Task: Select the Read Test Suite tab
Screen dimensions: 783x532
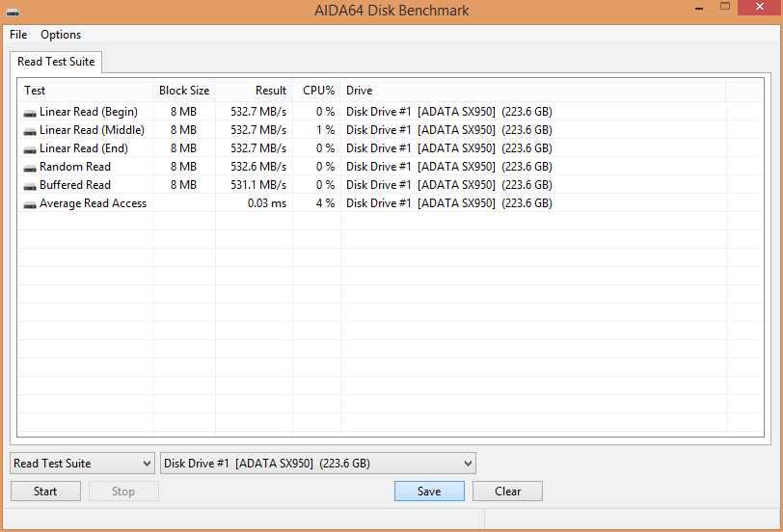Action: (x=56, y=62)
